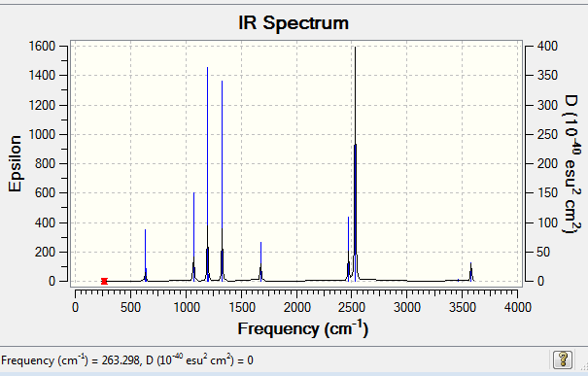Screen dimensions: 588x376
Task: Click the 1600 label on the Epsilon axis
Action: coord(42,46)
